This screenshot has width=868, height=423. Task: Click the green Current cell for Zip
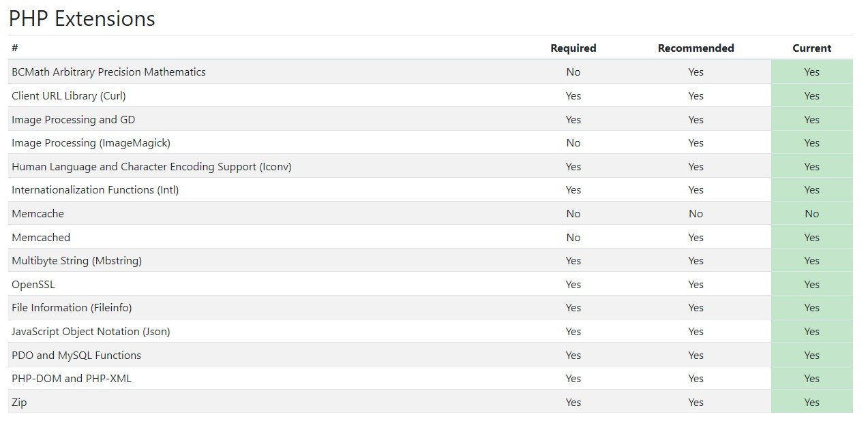click(x=811, y=402)
